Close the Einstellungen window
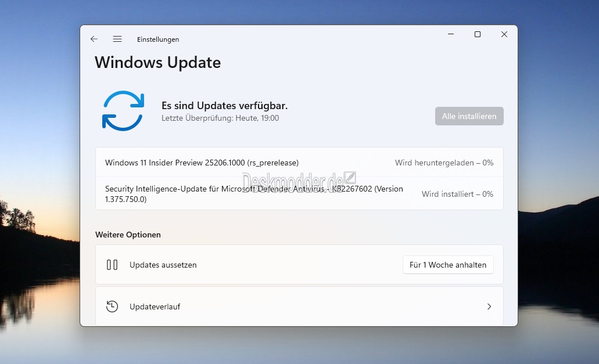The image size is (599, 364). [504, 35]
